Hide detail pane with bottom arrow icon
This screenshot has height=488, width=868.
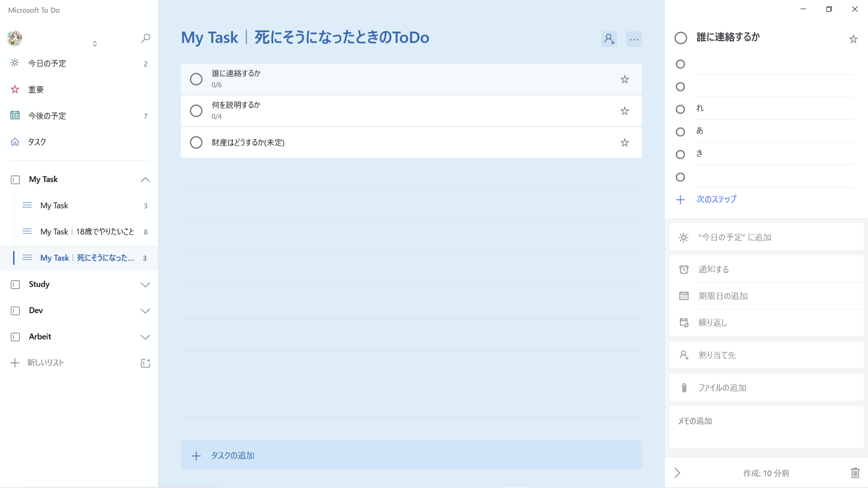[x=677, y=473]
